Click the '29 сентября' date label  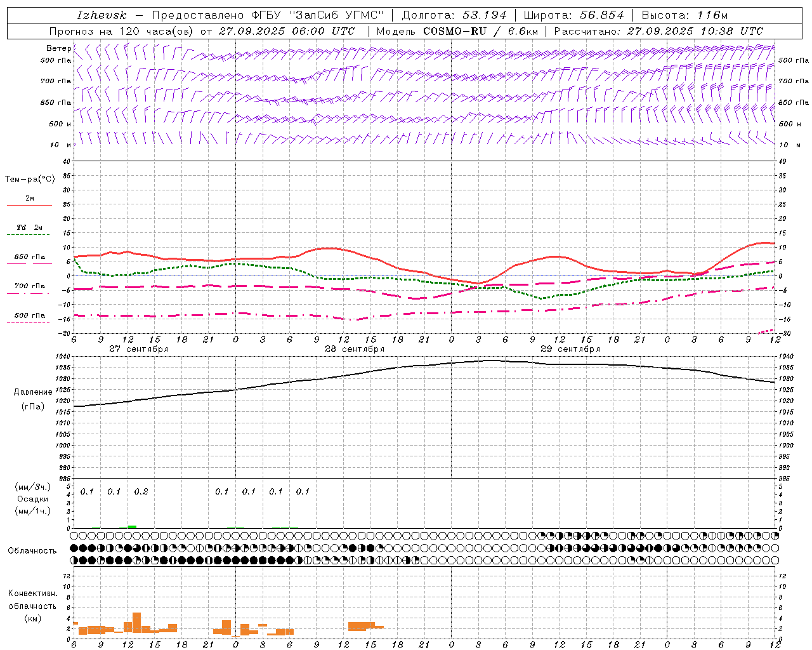(x=570, y=349)
